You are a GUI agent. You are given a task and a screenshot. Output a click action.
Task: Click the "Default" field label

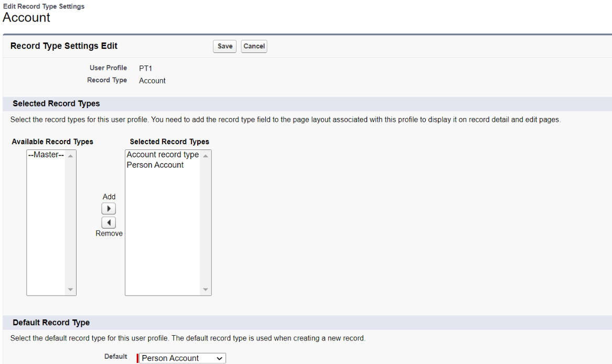115,357
